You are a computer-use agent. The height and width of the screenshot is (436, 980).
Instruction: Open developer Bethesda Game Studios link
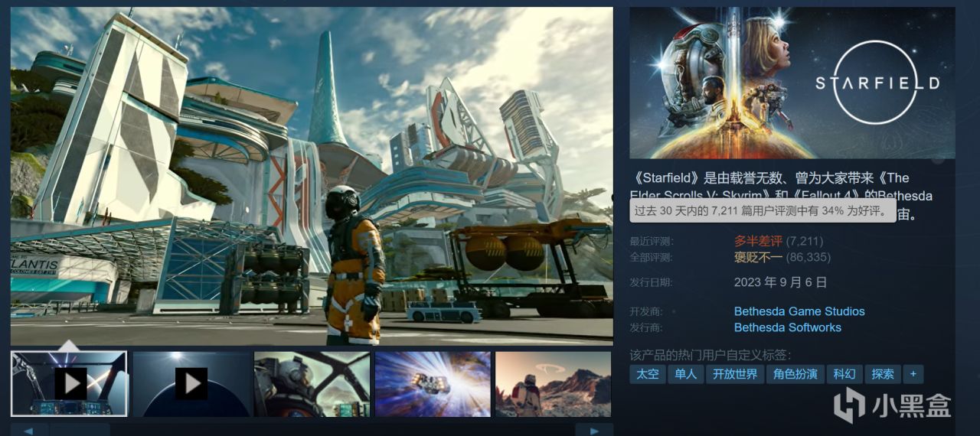(x=799, y=311)
